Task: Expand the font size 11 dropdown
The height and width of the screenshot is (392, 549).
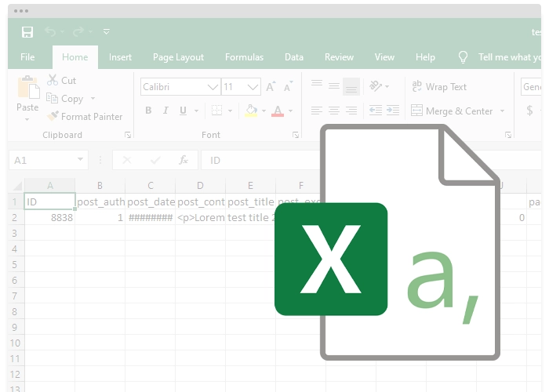Action: point(253,87)
